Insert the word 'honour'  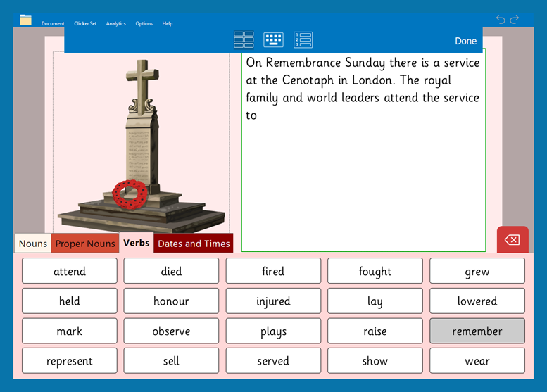(x=171, y=301)
